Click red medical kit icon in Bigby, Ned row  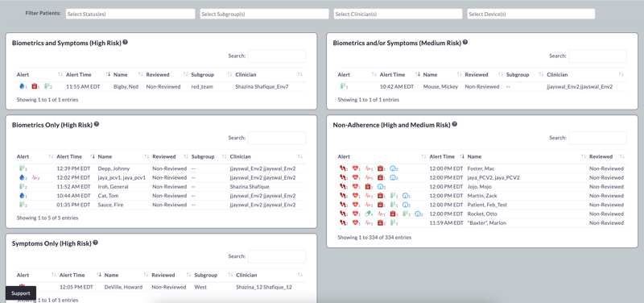(x=35, y=86)
